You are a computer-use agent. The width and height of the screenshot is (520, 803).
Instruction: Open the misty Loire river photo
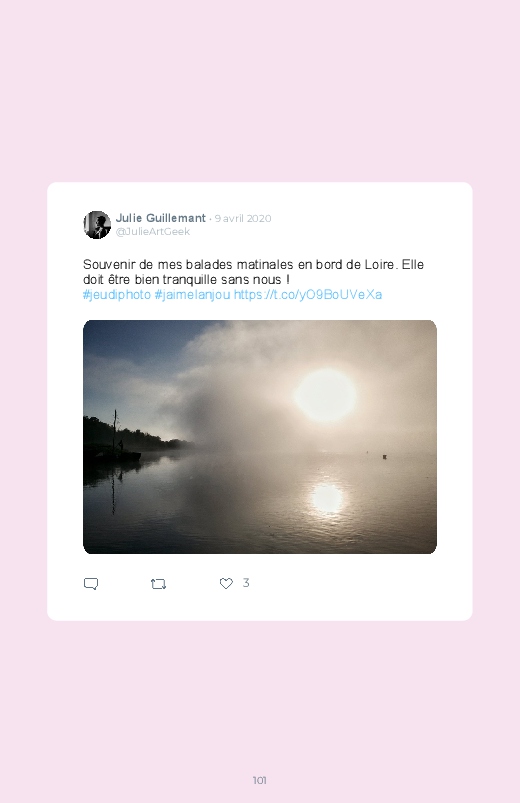[260, 437]
